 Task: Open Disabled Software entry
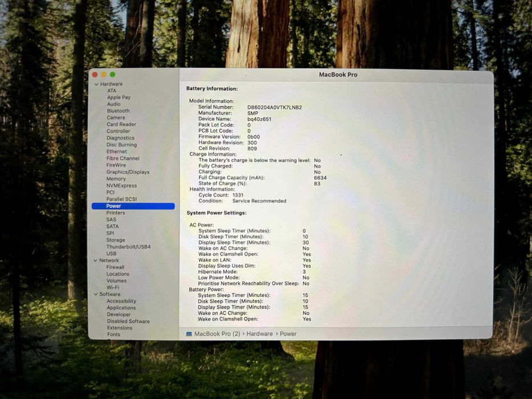[128, 321]
